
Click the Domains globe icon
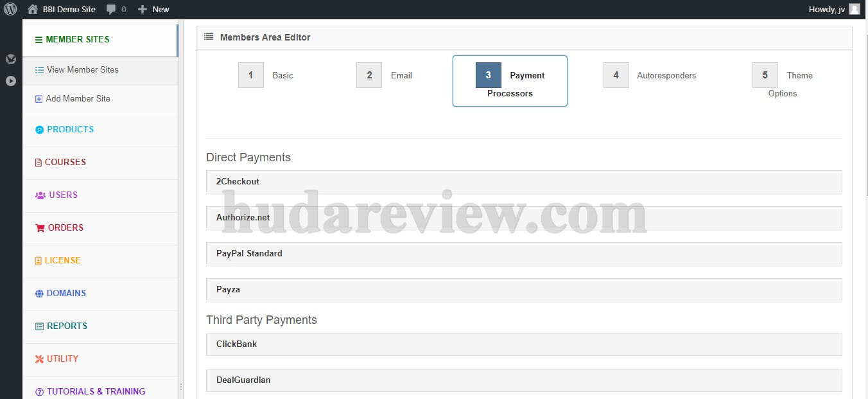[x=39, y=293]
